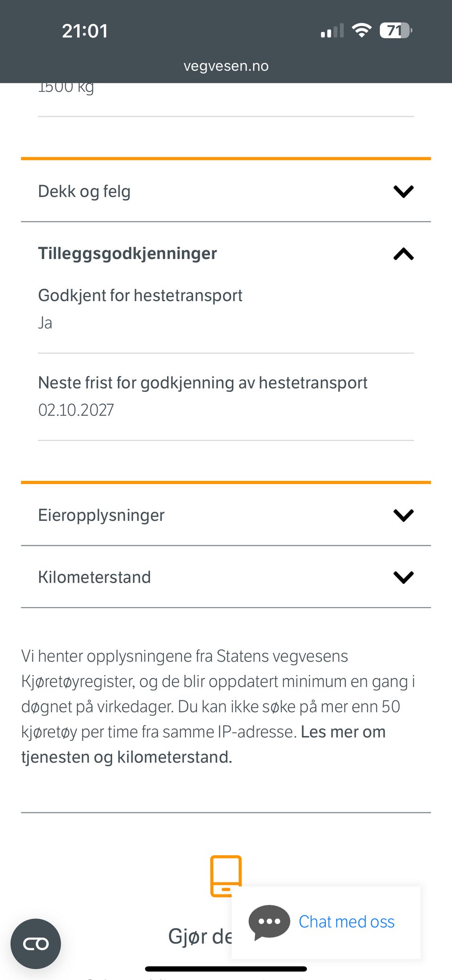The width and height of the screenshot is (452, 980).
Task: Expand the Dekk og felg chevron
Action: (403, 191)
